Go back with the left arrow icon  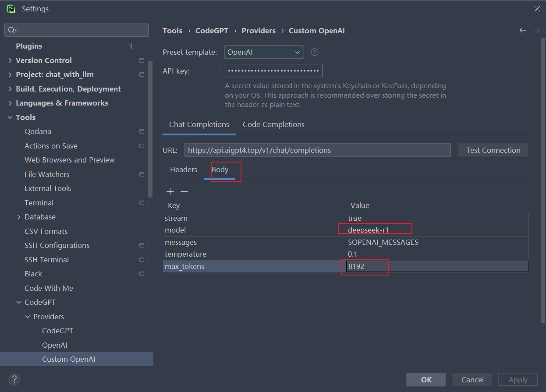coord(522,30)
